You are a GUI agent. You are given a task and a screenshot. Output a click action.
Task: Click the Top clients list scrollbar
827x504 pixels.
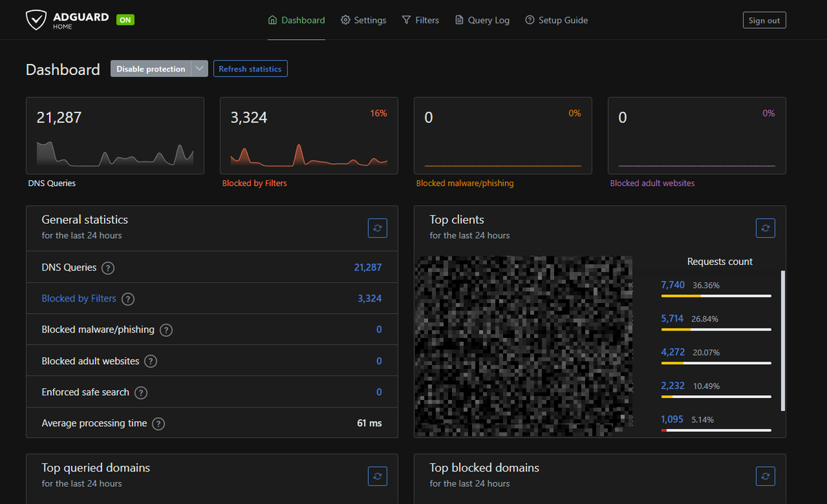(782, 341)
